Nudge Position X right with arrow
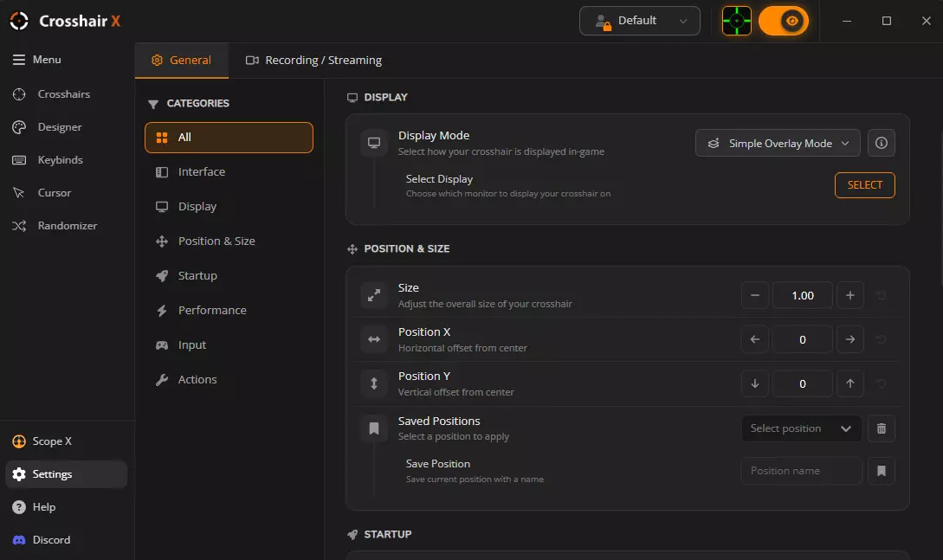Viewport: 943px width, 560px height. 849,340
